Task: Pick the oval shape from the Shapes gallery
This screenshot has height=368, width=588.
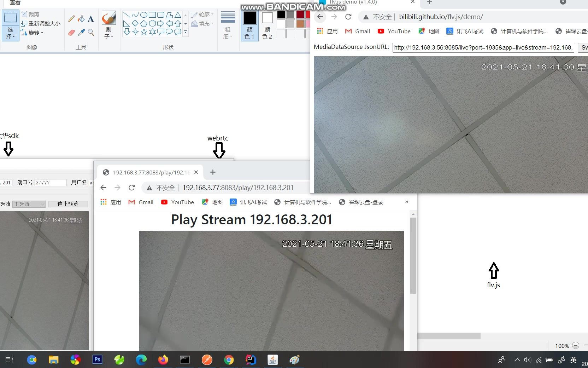Action: click(x=144, y=15)
